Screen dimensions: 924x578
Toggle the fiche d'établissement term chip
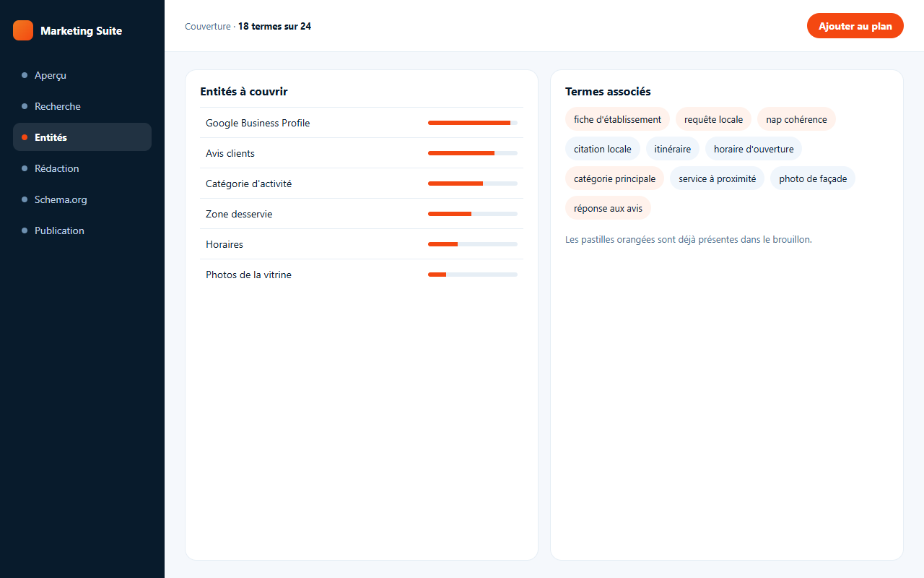point(617,119)
